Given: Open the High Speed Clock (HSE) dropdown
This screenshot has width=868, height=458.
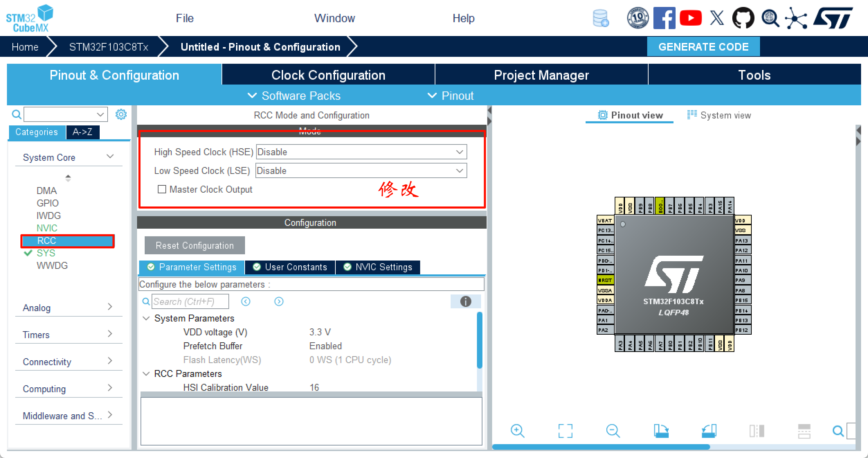Looking at the screenshot, I should click(x=361, y=152).
